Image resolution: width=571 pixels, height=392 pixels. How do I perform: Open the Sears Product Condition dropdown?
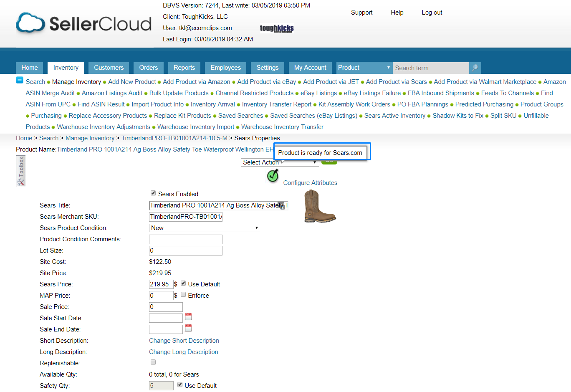(x=205, y=228)
